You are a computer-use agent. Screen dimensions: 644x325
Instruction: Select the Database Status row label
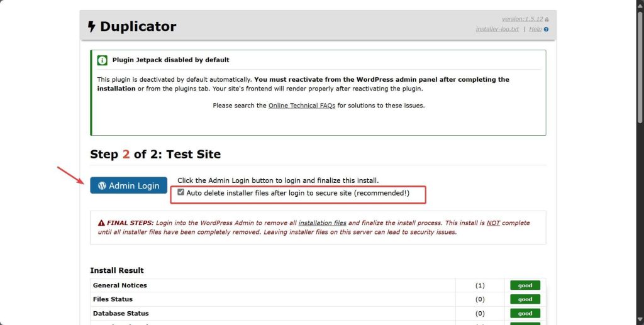click(121, 313)
